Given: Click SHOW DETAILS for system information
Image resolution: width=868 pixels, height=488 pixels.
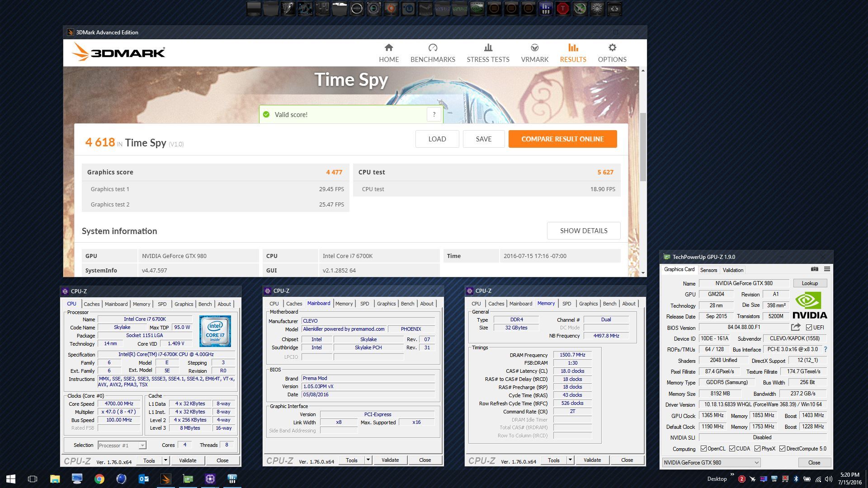Looking at the screenshot, I should pyautogui.click(x=584, y=231).
